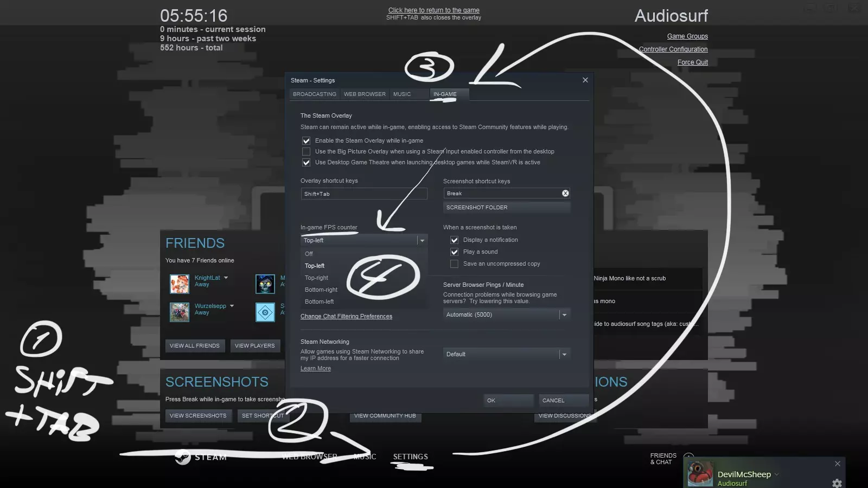
Task: Collapse the In-game FPS counter dropdown
Action: tap(422, 240)
